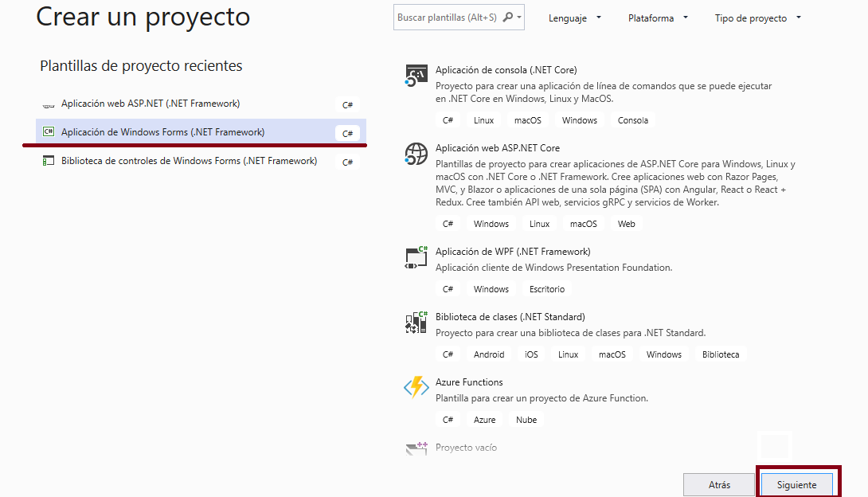Click the macOS tag under Aplicación de consola
868x497 pixels.
tap(527, 120)
